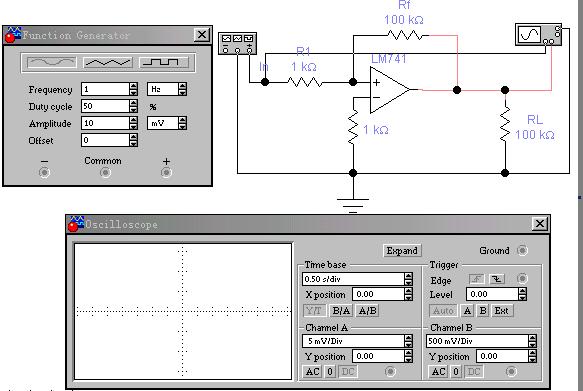Click the function generator instrument icon in circuit
This screenshot has width=583, height=391.
point(237,43)
